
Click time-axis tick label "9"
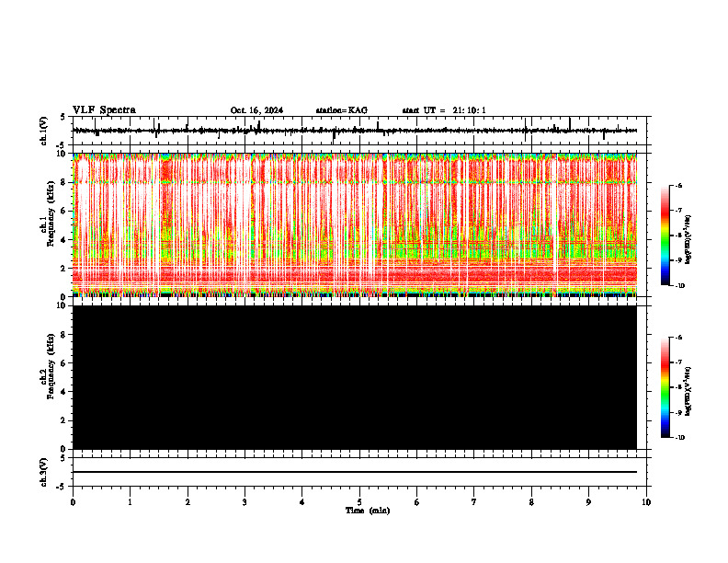(x=588, y=502)
